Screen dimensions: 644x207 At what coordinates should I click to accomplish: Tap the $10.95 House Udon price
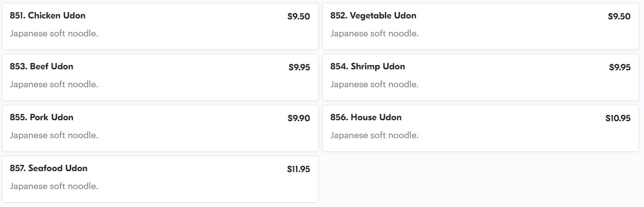(618, 118)
